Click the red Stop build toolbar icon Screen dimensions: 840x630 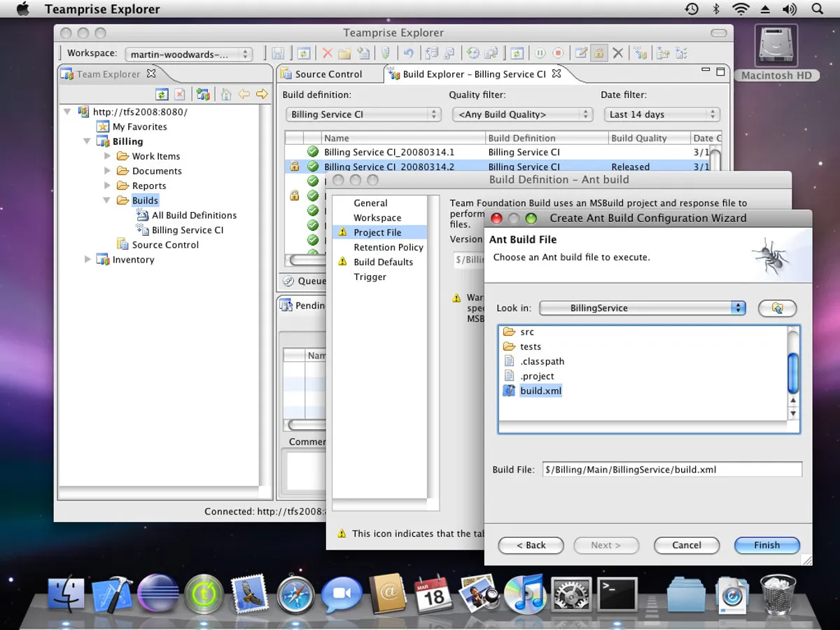tap(558, 53)
